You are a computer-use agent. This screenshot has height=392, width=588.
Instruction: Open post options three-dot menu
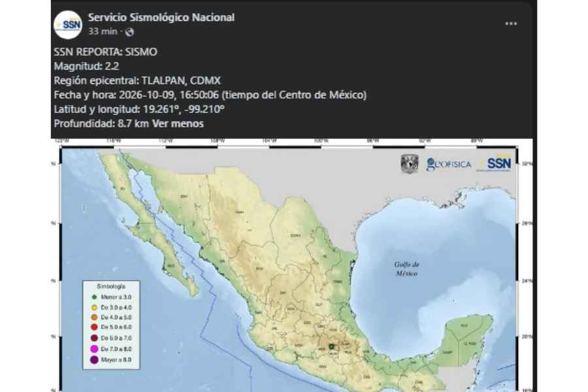point(511,24)
